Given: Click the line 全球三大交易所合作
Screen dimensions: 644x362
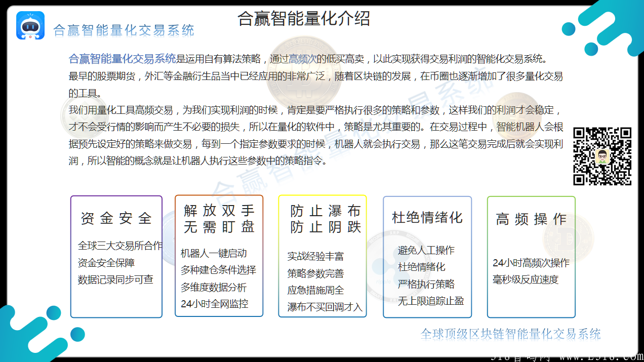Looking at the screenshot, I should coord(120,246).
